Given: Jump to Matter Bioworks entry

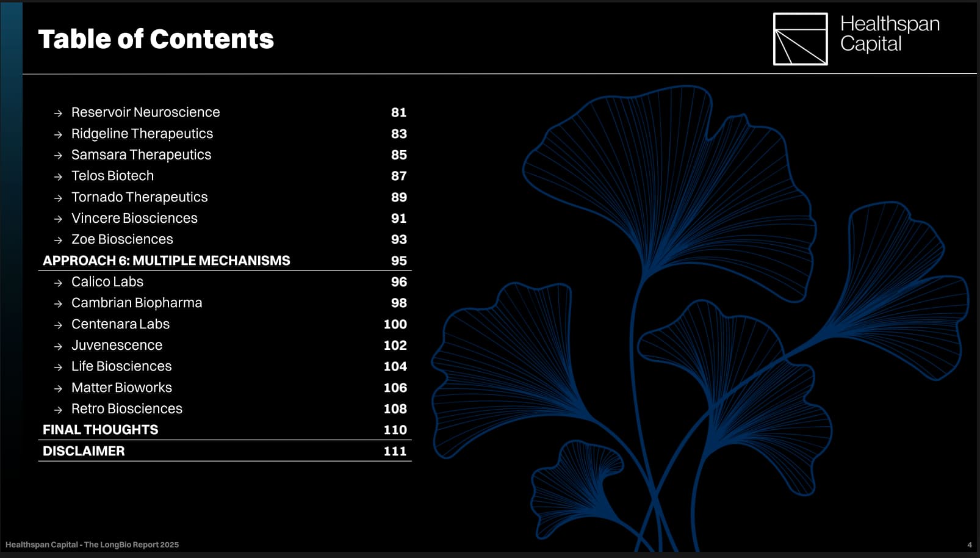Looking at the screenshot, I should 121,388.
